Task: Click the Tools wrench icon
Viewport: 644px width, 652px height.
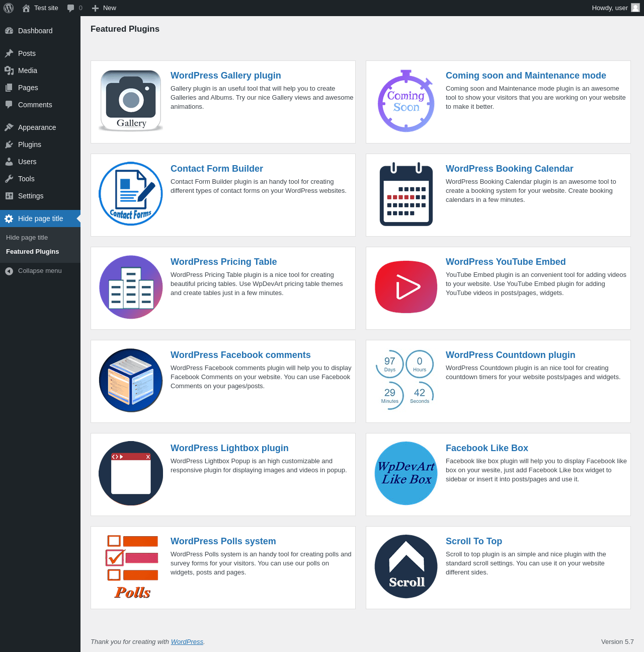Action: pyautogui.click(x=9, y=179)
